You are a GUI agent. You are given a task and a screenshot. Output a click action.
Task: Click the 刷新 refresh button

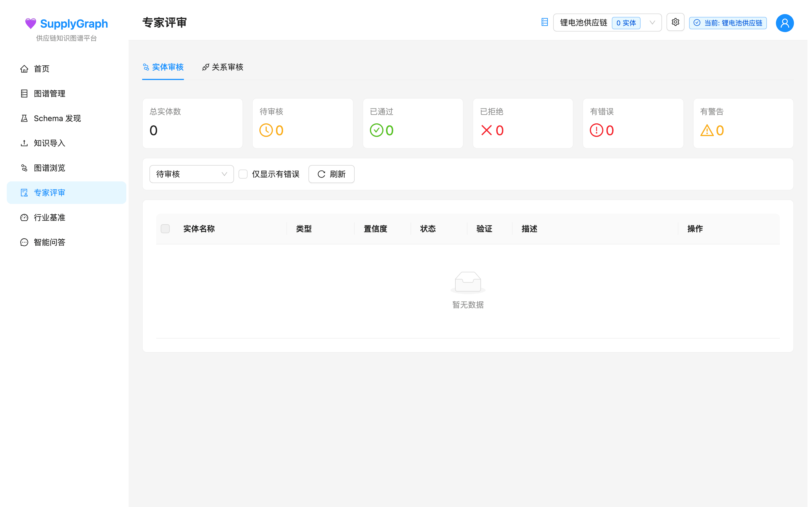pos(331,174)
